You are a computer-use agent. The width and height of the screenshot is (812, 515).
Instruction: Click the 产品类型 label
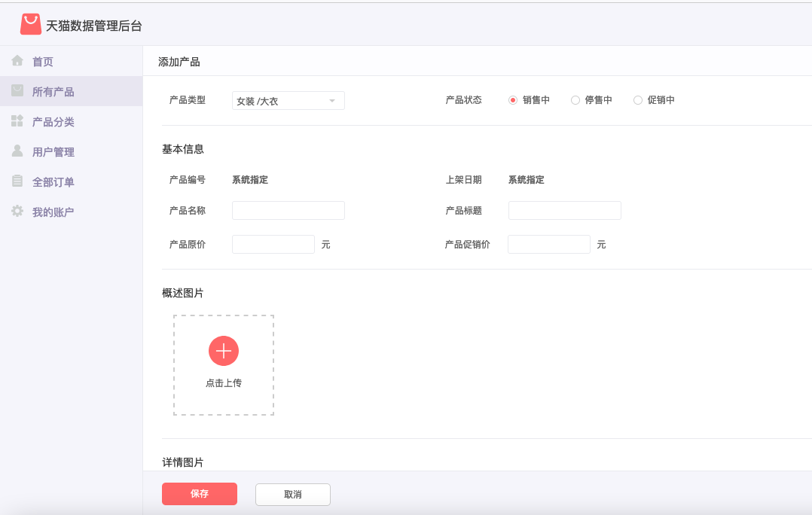(x=188, y=100)
